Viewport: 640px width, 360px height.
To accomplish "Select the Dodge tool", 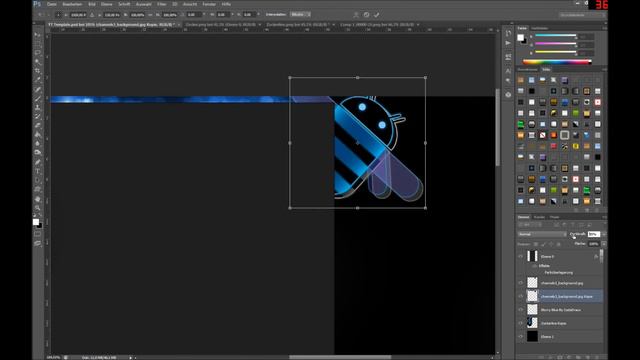I will point(38,153).
